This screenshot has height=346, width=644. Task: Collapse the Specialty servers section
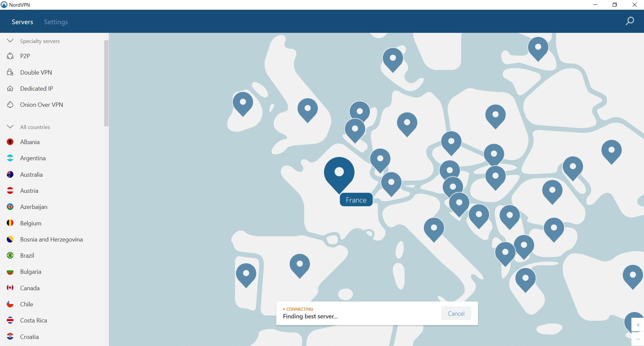point(10,41)
